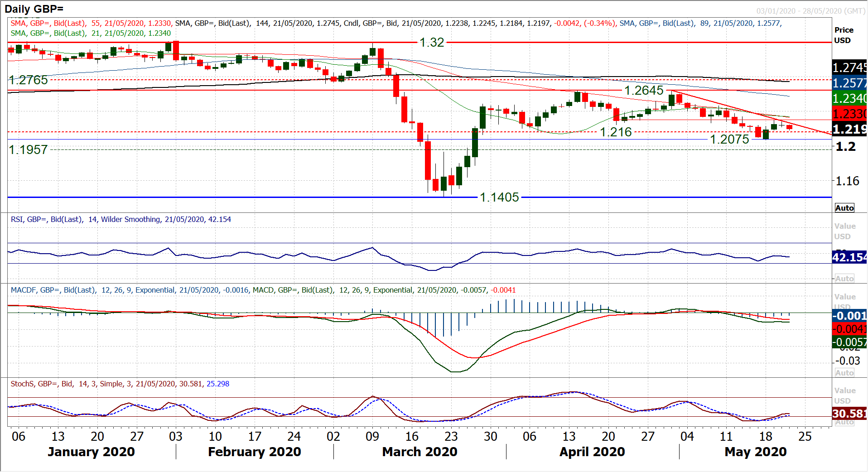Select the 1.2765 level annotation
Image resolution: width=868 pixels, height=472 pixels.
point(29,80)
